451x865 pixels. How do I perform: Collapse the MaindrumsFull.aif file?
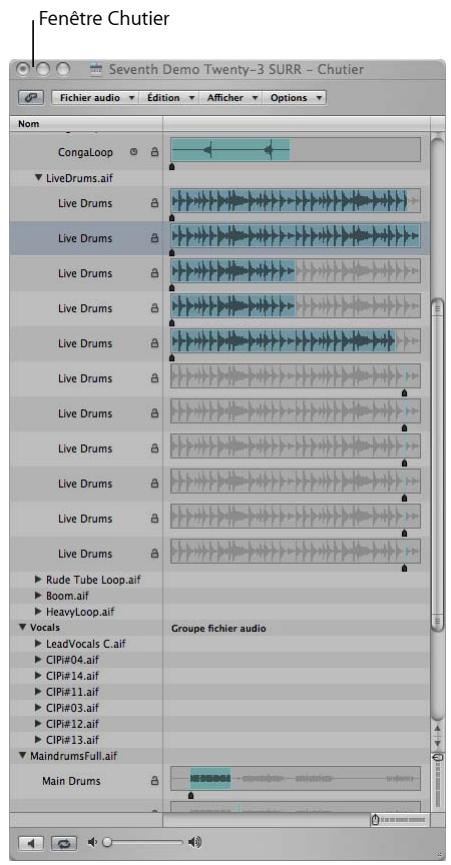point(23,756)
